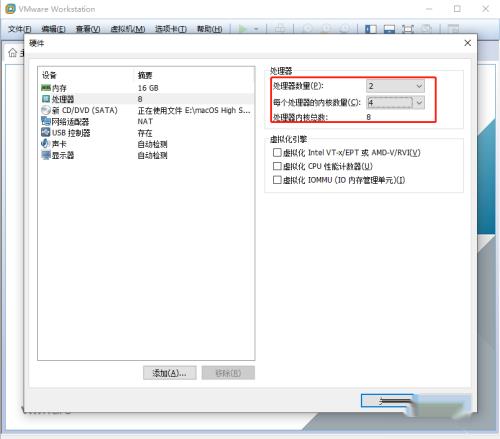Click the green power-on play icon
Viewport: 500px width, 439px height.
click(242, 29)
